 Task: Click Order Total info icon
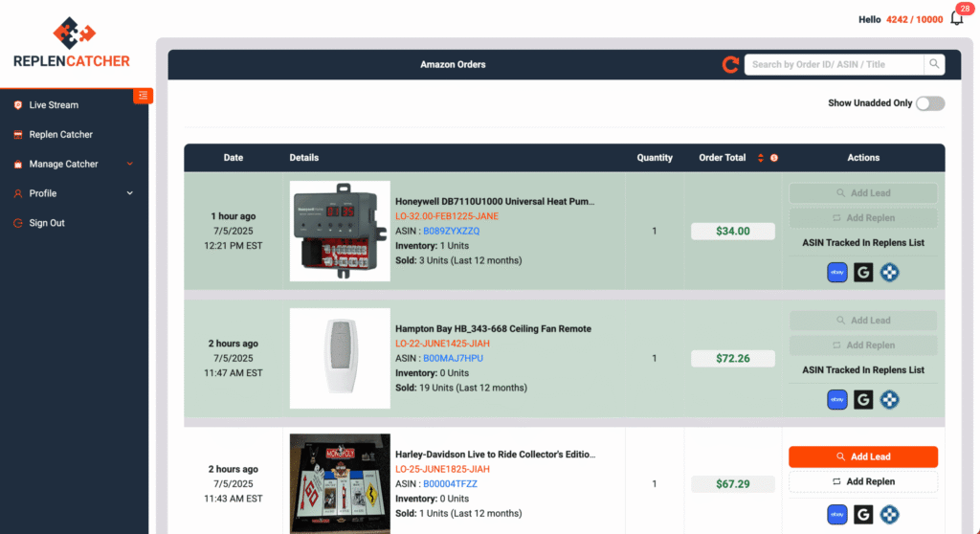point(773,158)
